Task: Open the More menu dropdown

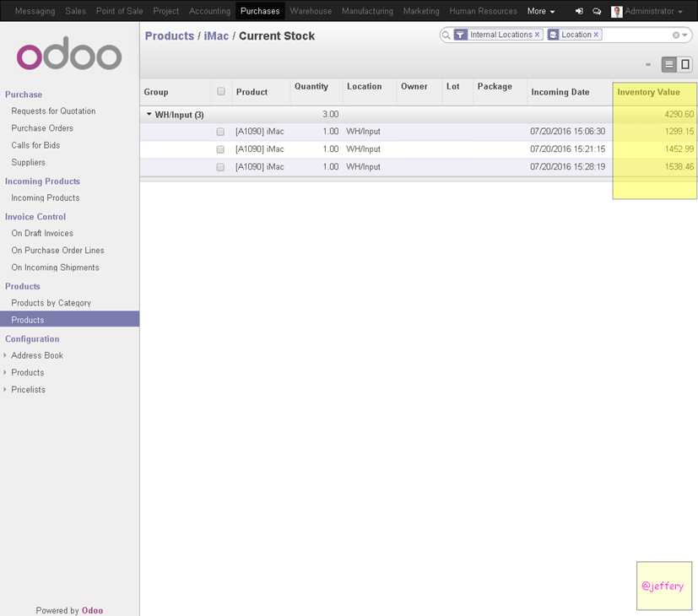Action: (541, 11)
